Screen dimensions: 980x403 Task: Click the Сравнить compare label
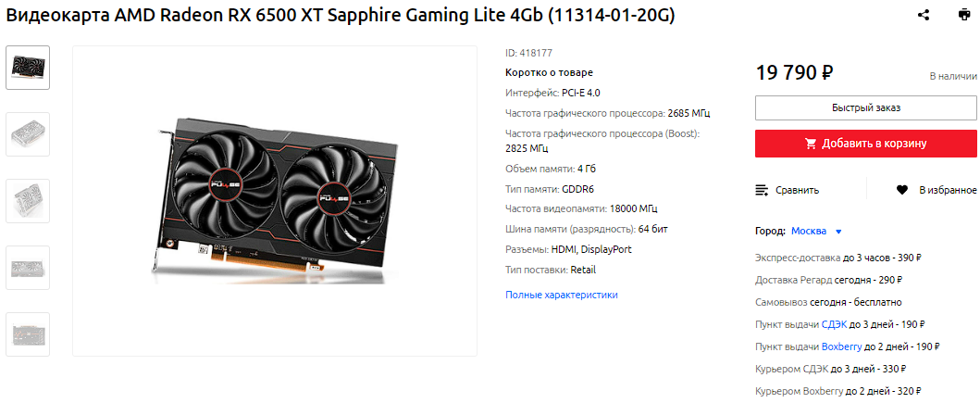pyautogui.click(x=797, y=190)
